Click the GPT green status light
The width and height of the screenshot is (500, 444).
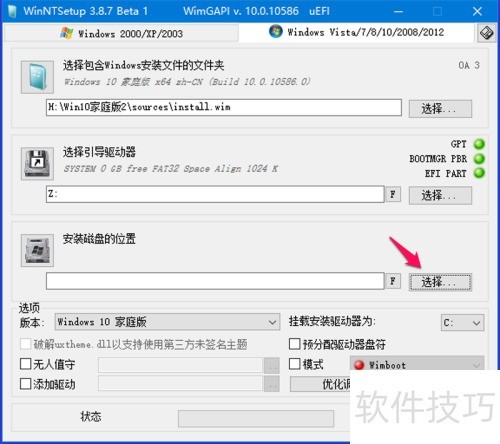[x=479, y=144]
